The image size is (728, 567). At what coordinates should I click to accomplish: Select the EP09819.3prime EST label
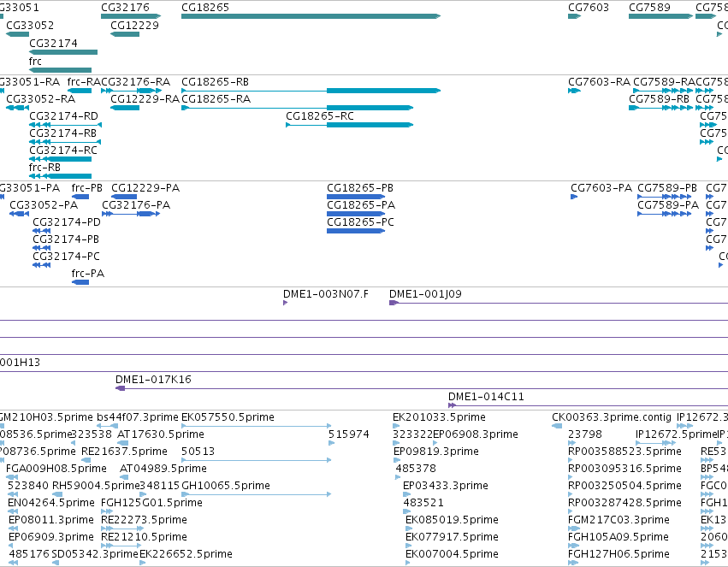pyautogui.click(x=436, y=452)
